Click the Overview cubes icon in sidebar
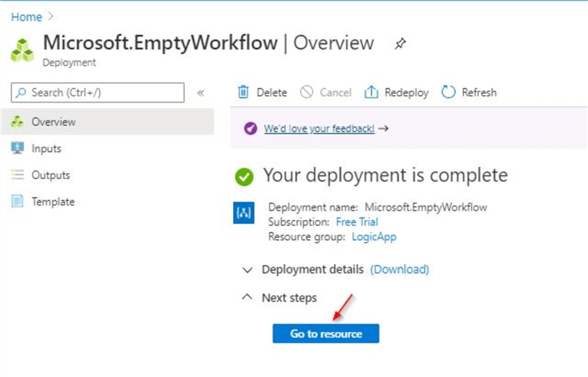The image size is (588, 377). [x=18, y=122]
